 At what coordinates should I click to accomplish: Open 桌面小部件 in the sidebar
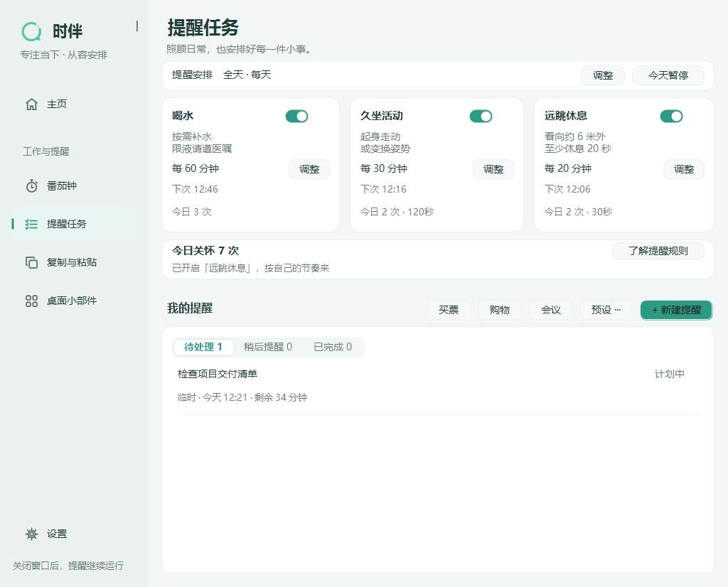pos(74,301)
